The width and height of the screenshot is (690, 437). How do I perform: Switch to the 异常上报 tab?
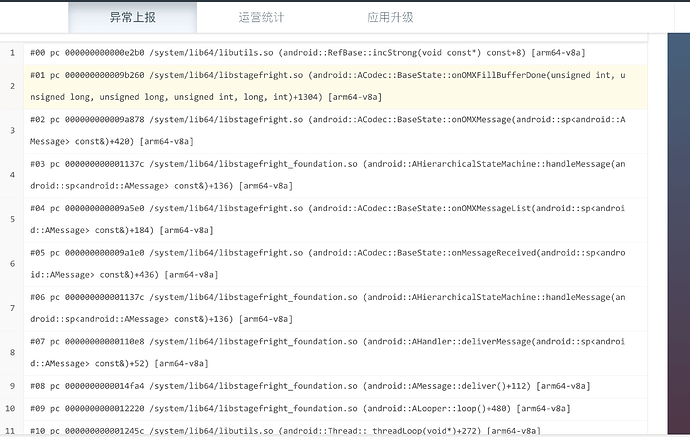(x=132, y=17)
